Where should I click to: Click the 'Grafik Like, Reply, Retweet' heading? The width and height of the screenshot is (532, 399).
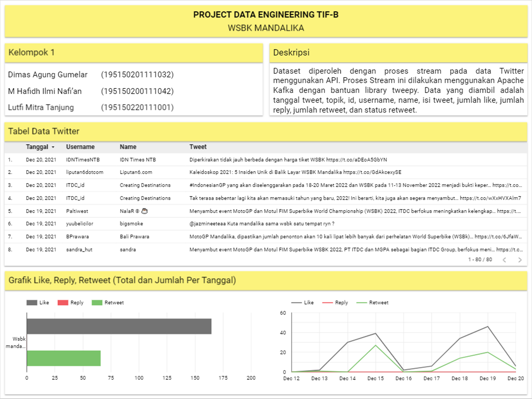tap(122, 280)
